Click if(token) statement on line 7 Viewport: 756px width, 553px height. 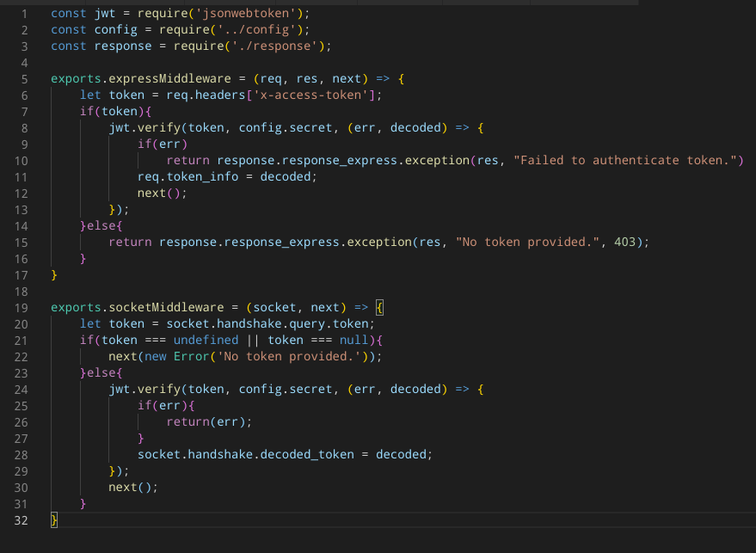[116, 111]
